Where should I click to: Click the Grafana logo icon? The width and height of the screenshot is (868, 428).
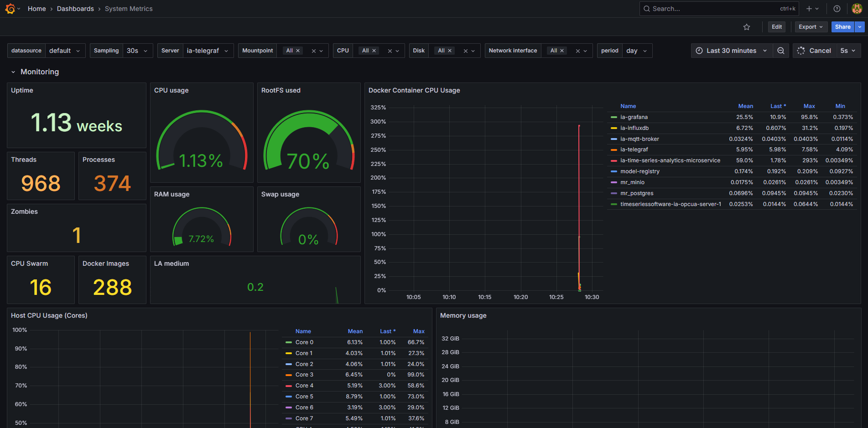click(10, 8)
